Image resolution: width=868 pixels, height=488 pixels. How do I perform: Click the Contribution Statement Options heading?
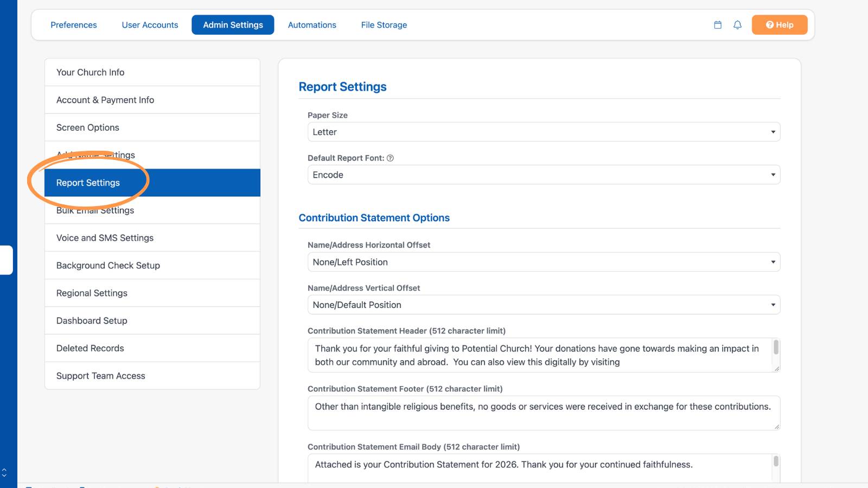coord(374,217)
